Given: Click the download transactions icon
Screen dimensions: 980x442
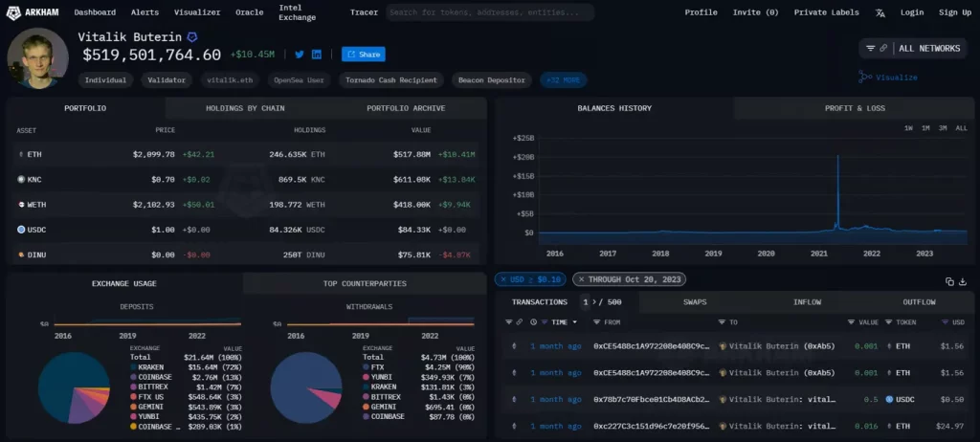Looking at the screenshot, I should click(963, 281).
